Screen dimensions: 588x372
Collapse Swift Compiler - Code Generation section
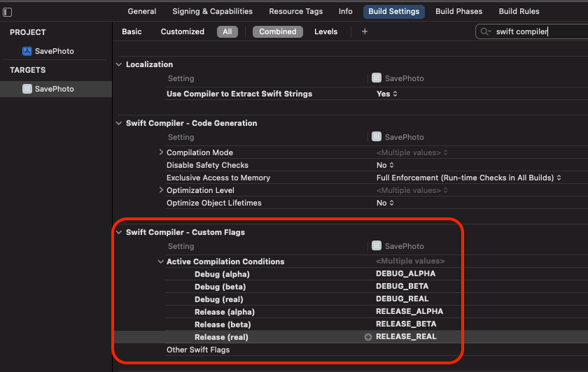click(119, 123)
